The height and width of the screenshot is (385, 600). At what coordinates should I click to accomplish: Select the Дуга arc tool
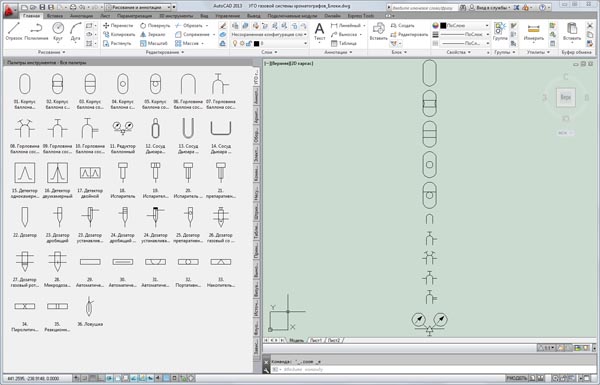point(75,31)
